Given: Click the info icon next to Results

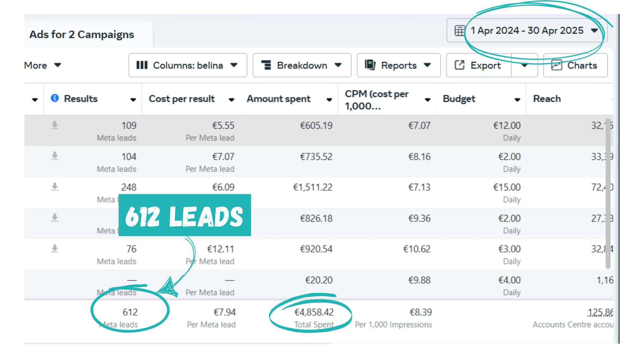Looking at the screenshot, I should point(55,98).
